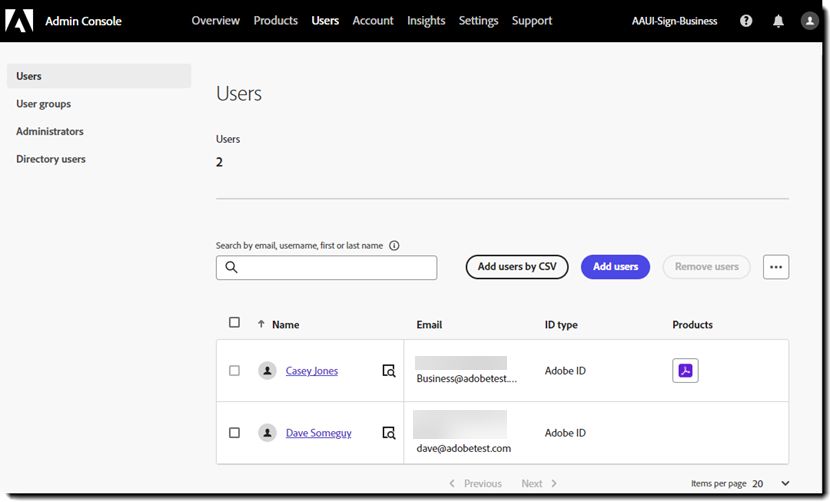Open the AAUI-Sign-Business organization switcher
The width and height of the screenshot is (830, 502).
pos(675,21)
